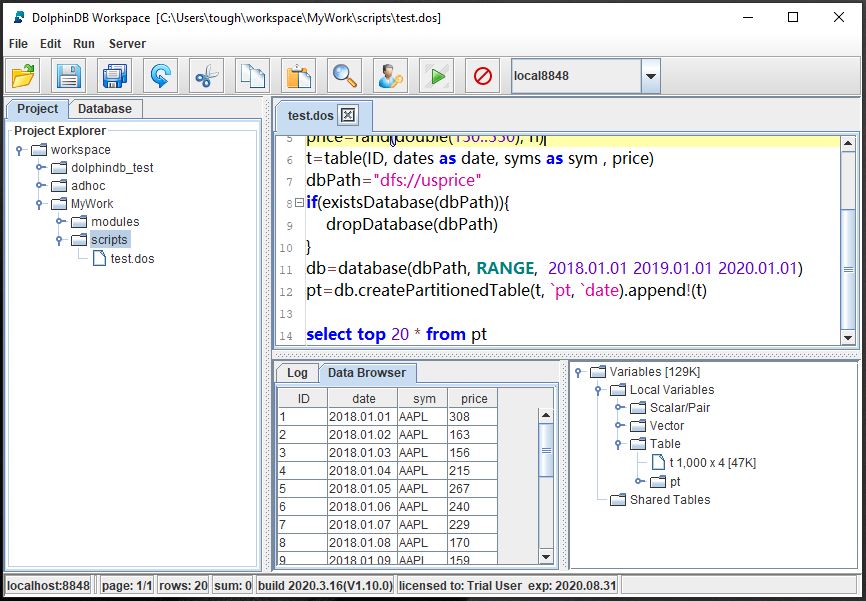866x601 pixels.
Task: Expand the dolphindb_test node
Action: 40,167
